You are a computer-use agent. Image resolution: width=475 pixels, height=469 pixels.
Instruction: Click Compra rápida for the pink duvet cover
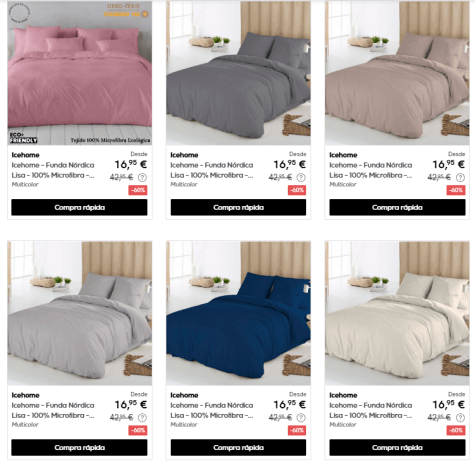click(79, 207)
